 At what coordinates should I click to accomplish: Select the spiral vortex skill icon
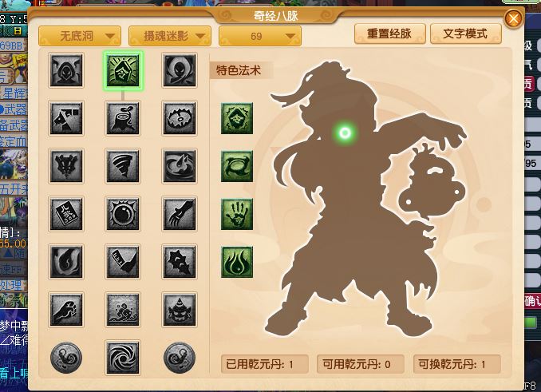[123, 358]
